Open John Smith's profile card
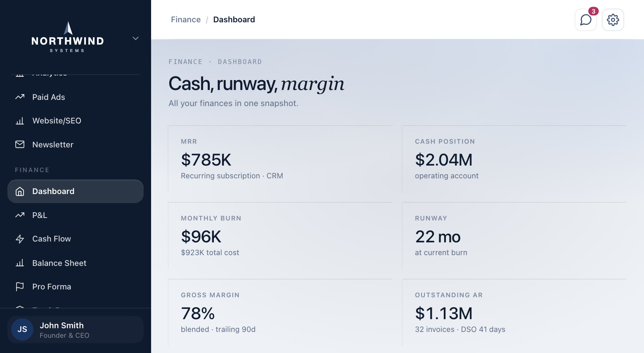Image resolution: width=644 pixels, height=353 pixels. point(76,329)
